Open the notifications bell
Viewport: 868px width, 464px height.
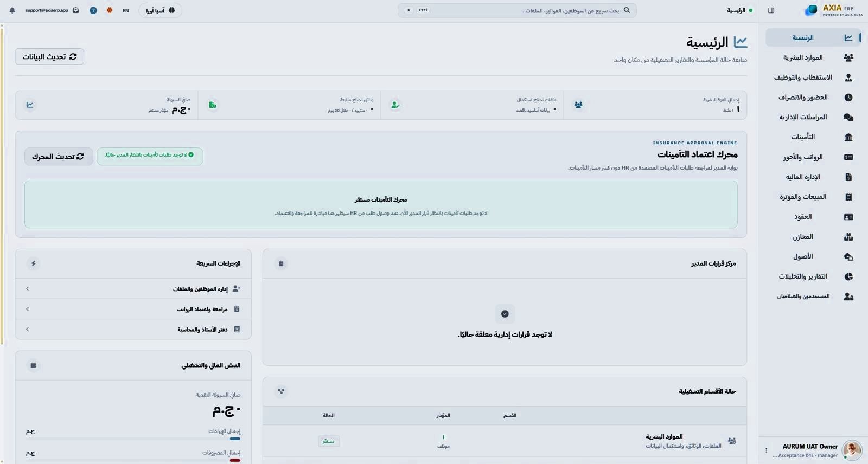pyautogui.click(x=12, y=10)
